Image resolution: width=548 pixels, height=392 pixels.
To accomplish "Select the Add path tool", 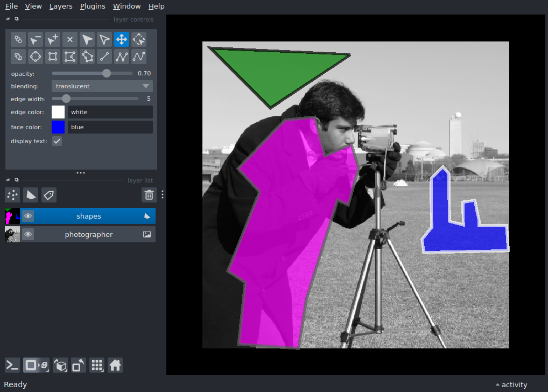I will 138,56.
